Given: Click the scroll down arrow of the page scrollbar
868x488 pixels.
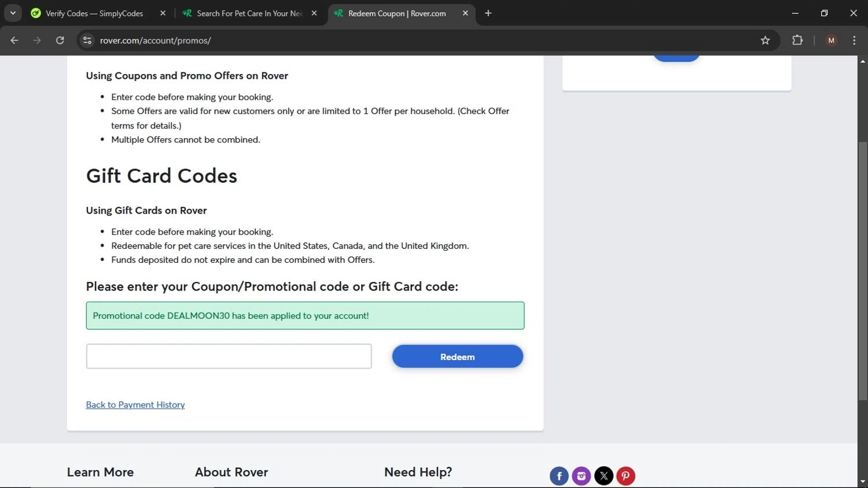Looking at the screenshot, I should point(863,482).
